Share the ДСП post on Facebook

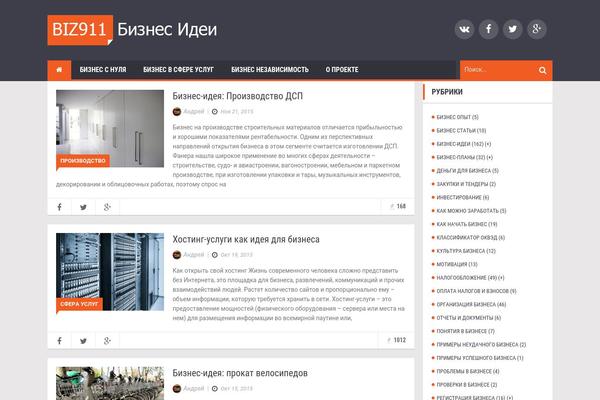[x=59, y=207]
